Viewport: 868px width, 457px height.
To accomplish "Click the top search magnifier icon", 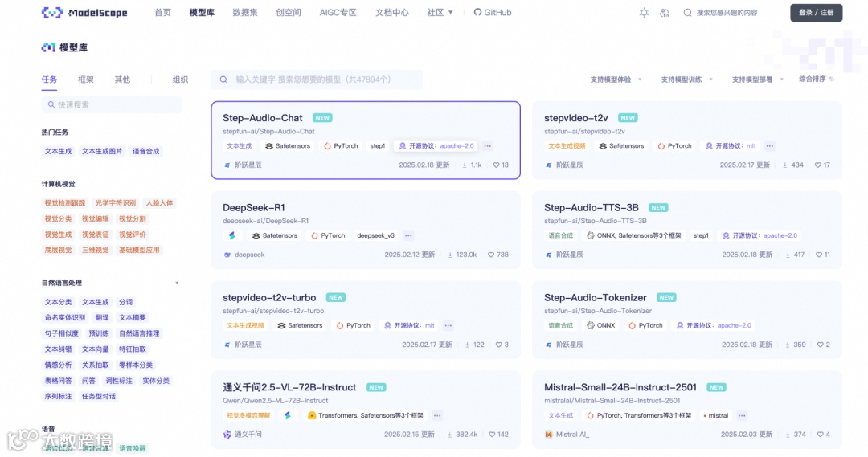I will (687, 13).
